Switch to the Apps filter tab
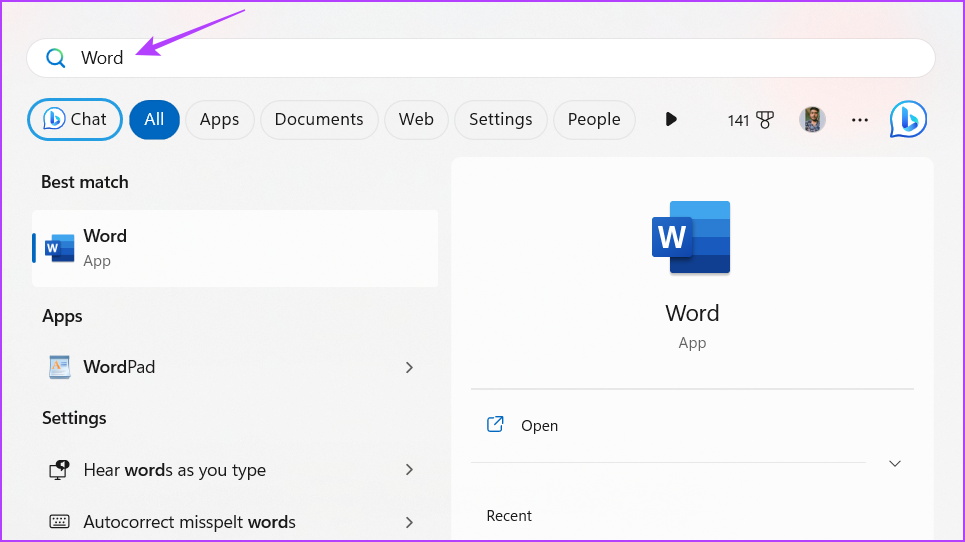Image resolution: width=965 pixels, height=542 pixels. pyautogui.click(x=219, y=120)
